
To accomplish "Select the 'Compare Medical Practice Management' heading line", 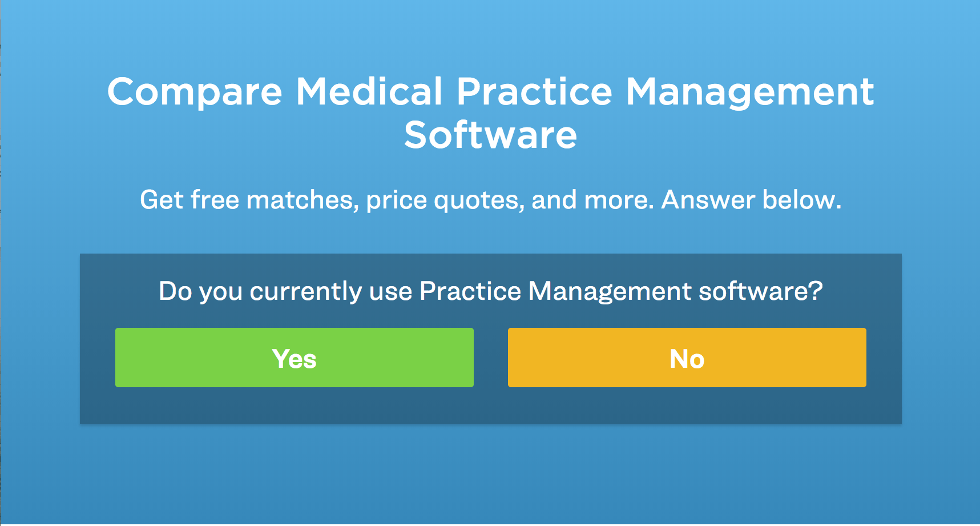I will (x=491, y=92).
